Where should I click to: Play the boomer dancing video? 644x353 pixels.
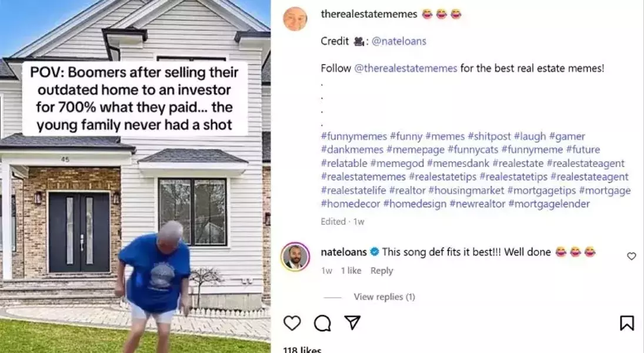[x=135, y=176]
